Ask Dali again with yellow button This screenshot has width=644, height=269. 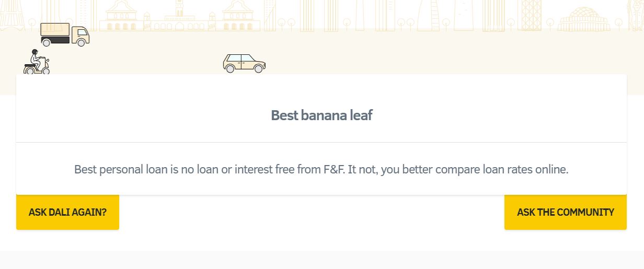[x=67, y=213]
